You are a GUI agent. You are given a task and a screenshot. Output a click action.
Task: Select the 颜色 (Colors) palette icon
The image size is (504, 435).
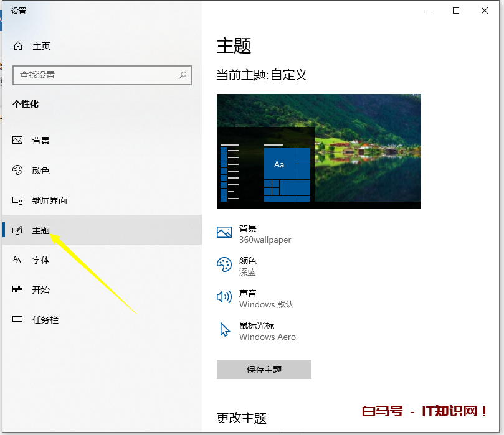pyautogui.click(x=19, y=170)
